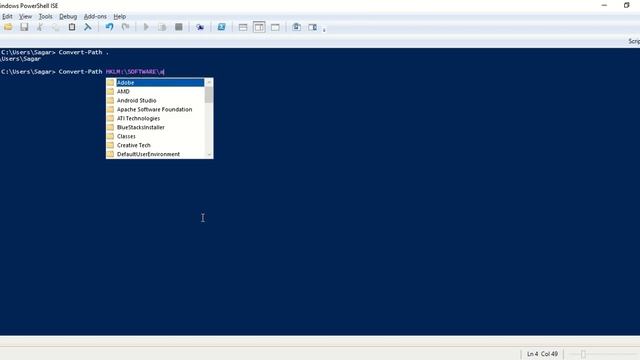
Task: Open a script with the folder icon
Action: point(8,27)
